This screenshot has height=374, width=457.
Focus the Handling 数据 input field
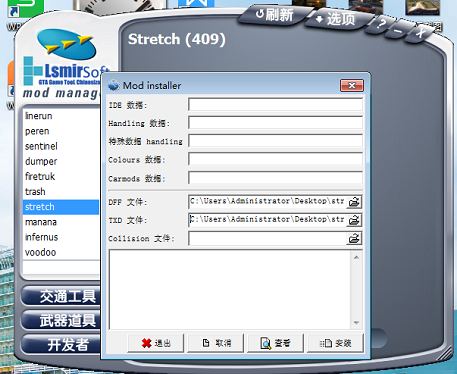click(x=275, y=123)
